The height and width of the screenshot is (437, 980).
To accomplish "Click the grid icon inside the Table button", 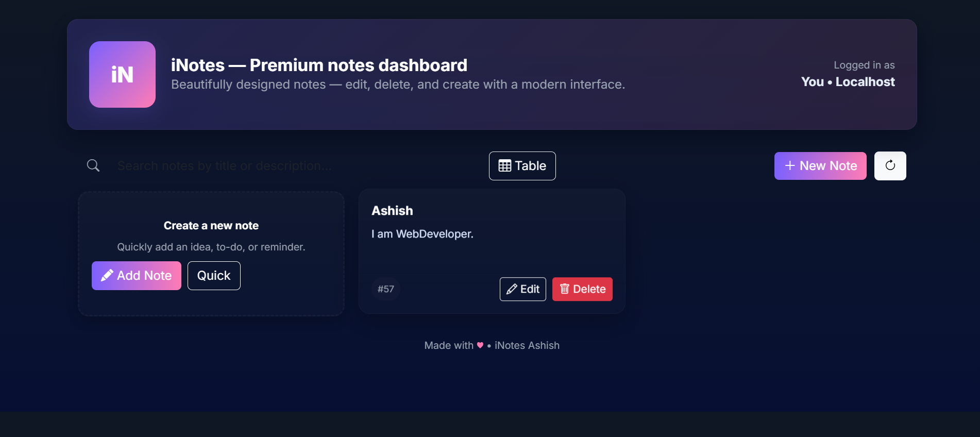I will 505,165.
